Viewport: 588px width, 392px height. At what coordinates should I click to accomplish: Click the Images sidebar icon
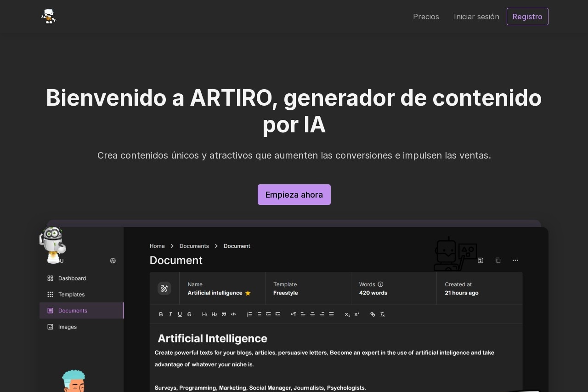(x=50, y=327)
